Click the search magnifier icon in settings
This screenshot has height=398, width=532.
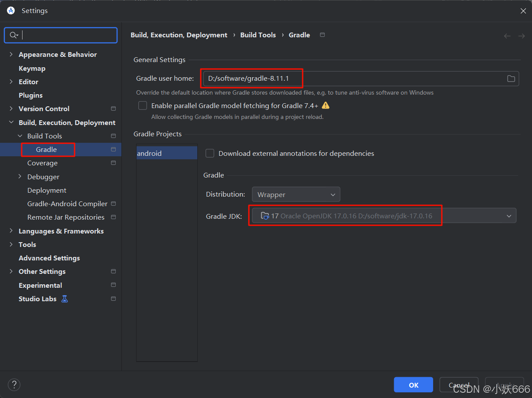click(13, 35)
